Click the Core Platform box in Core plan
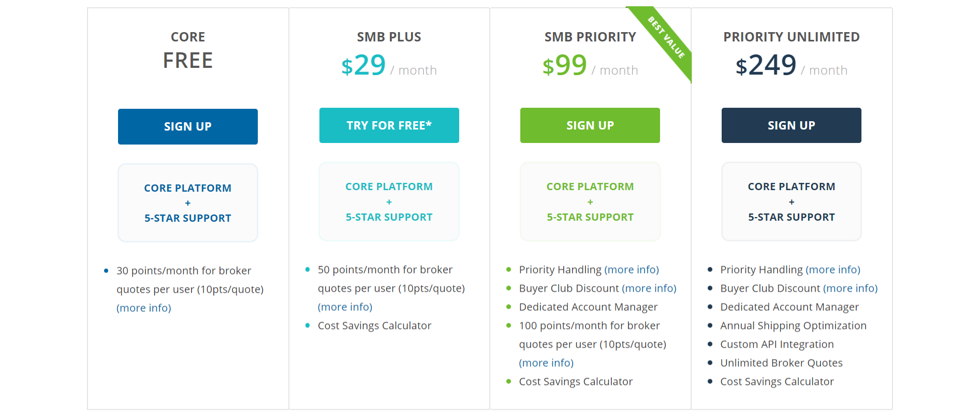980x416 pixels. 187,203
